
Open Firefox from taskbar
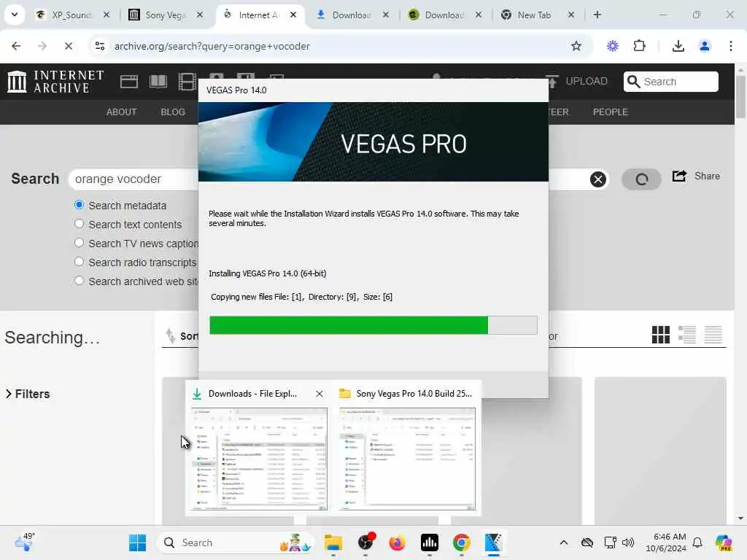(x=397, y=542)
